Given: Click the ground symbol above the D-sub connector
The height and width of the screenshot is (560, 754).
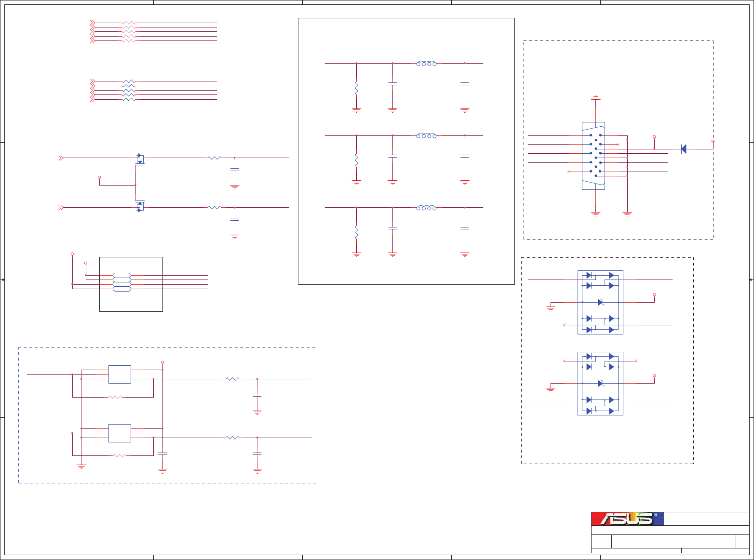Looking at the screenshot, I should [x=596, y=98].
